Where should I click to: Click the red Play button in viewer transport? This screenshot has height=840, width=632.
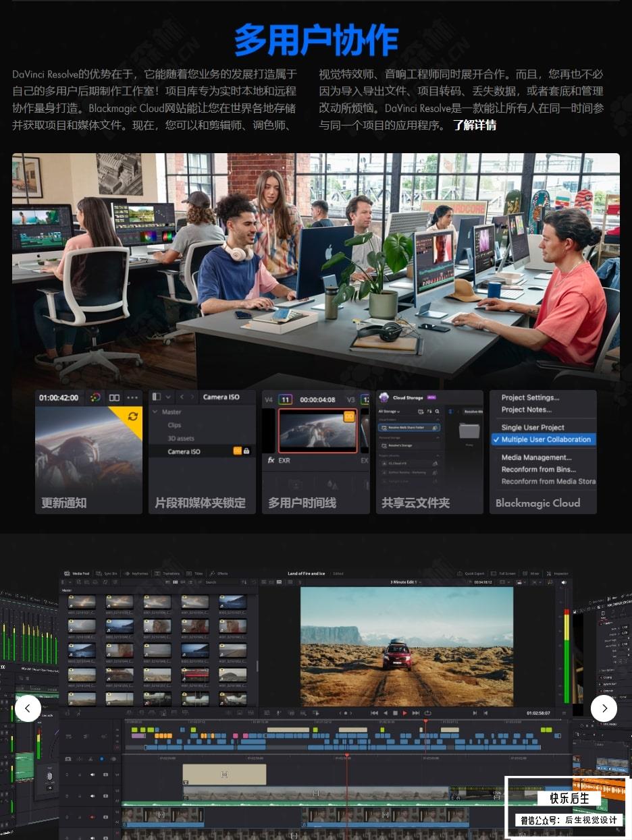click(404, 712)
